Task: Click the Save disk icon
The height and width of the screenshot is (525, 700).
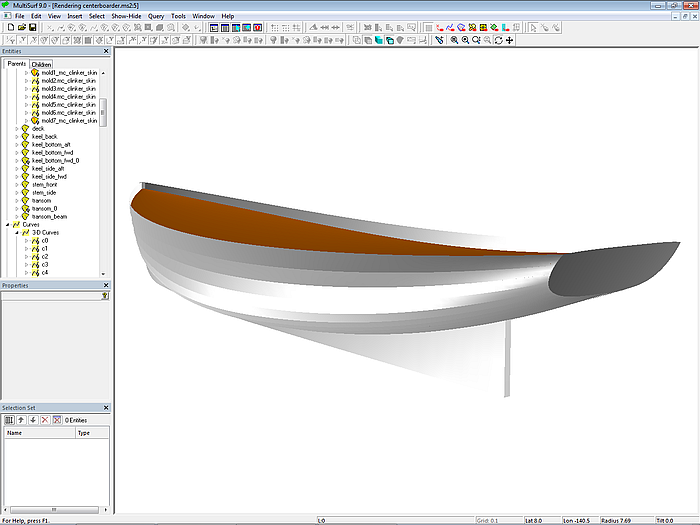Action: (x=32, y=28)
